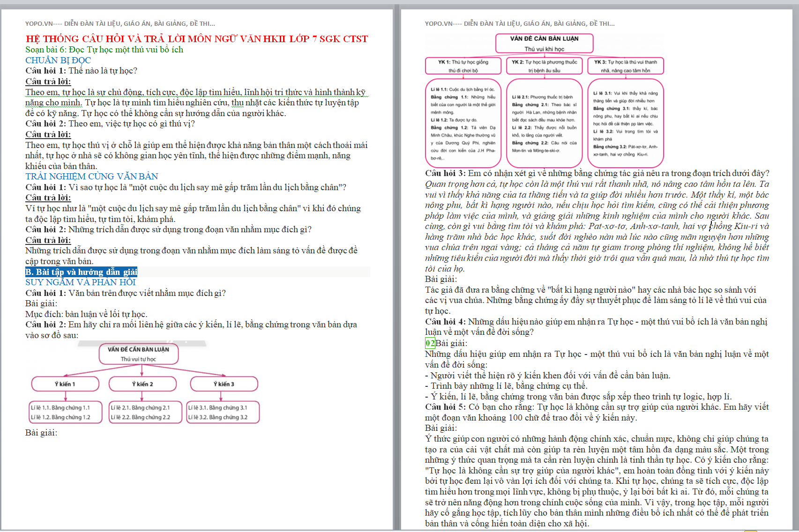Click the question 'Những trích dẫn được sử dụng trong đoạn văn nhằm mục đích gì?'
The width and height of the screenshot is (799, 532).
tap(190, 229)
